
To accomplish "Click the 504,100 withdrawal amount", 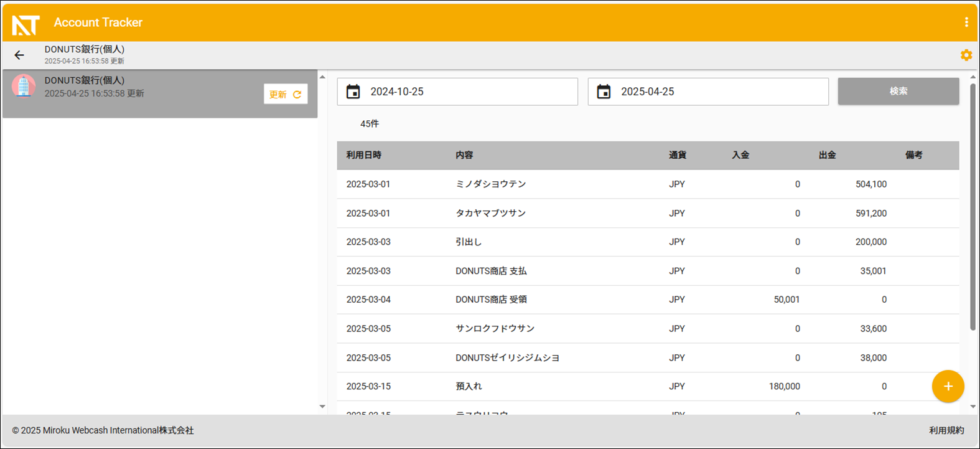I will [x=871, y=184].
